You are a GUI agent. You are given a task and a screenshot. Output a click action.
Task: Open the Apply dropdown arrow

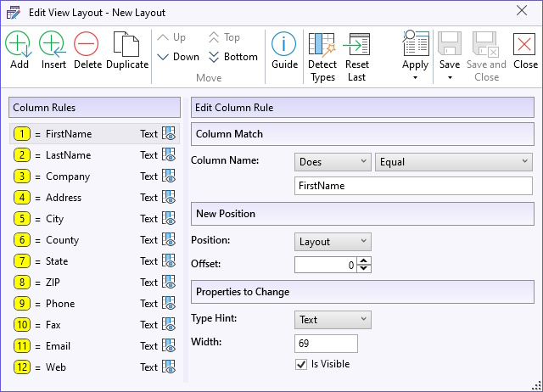click(415, 77)
